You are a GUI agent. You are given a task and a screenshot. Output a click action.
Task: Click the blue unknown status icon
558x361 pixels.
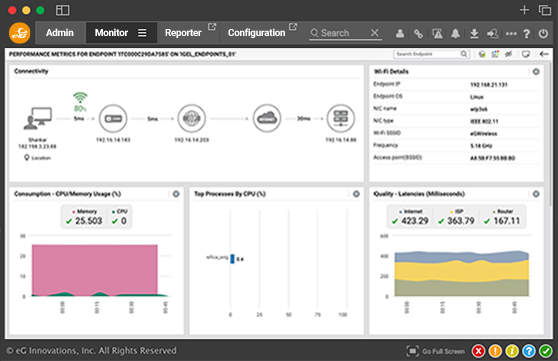pyautogui.click(x=529, y=351)
